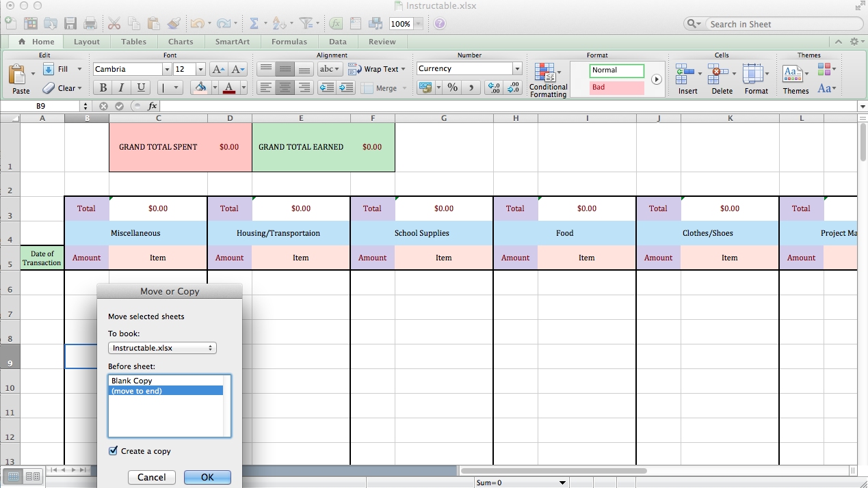868x488 pixels.
Task: Open the Help question mark icon
Action: (440, 23)
